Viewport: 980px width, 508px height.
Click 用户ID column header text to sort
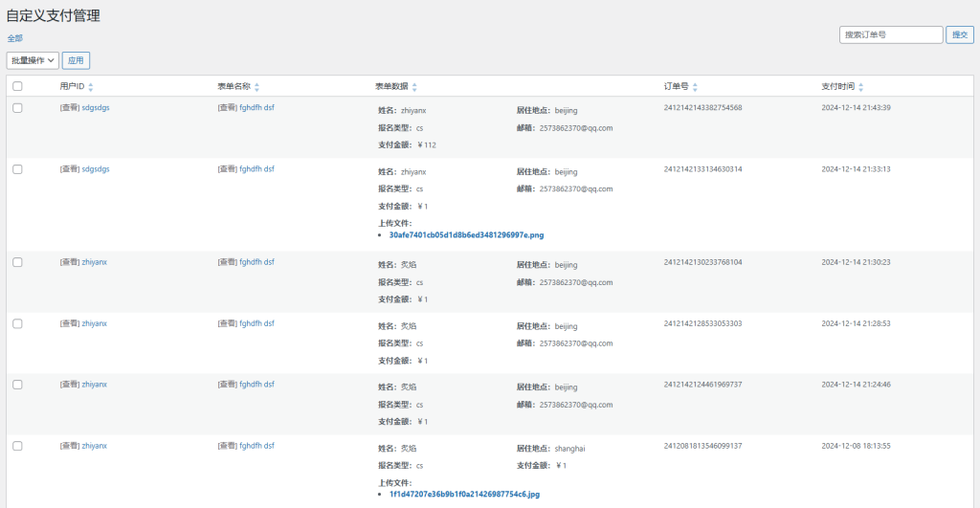[72, 86]
